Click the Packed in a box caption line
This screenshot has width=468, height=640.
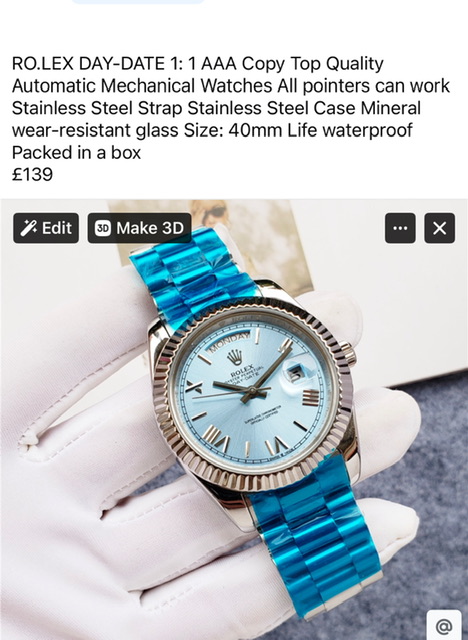76,153
